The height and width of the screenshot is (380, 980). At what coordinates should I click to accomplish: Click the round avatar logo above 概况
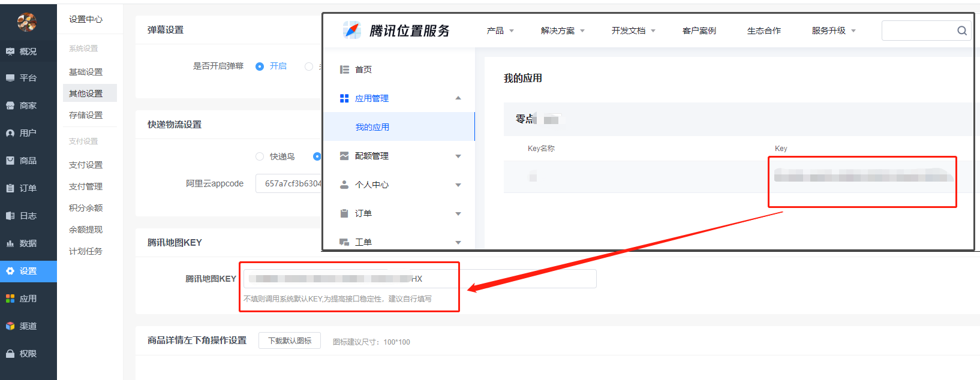pos(27,22)
